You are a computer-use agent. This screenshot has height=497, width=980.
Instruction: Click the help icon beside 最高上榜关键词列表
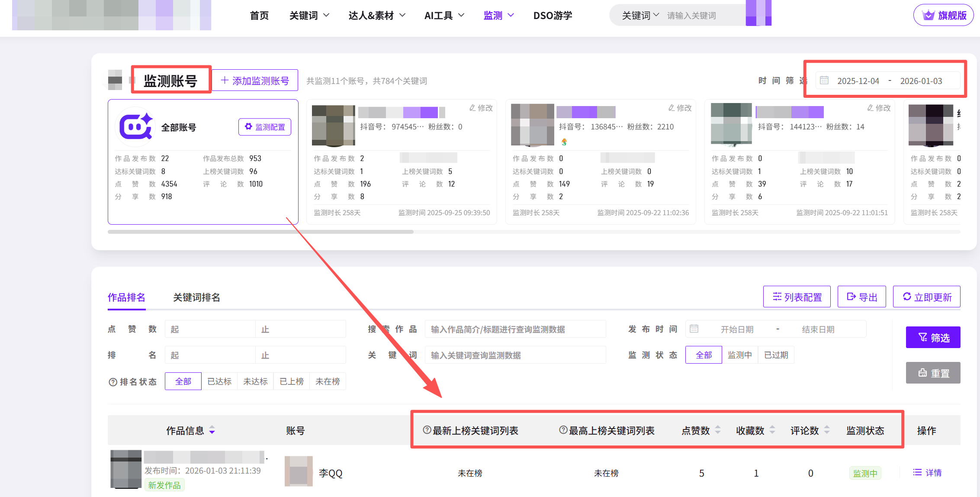pos(563,430)
